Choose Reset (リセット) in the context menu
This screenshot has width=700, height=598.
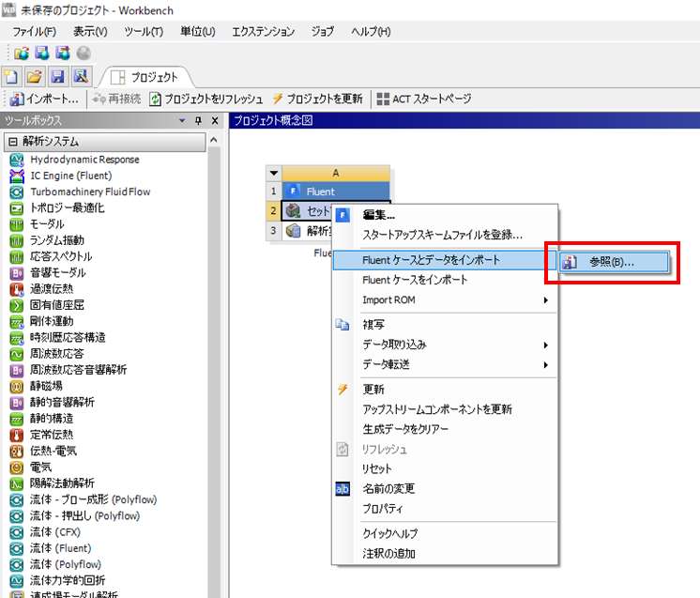coord(445,469)
